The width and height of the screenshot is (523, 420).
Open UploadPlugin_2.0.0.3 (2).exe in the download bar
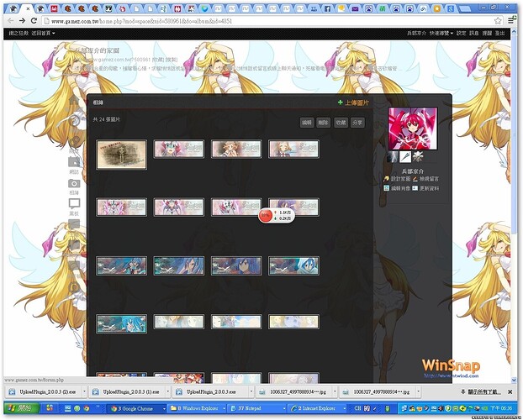point(44,391)
